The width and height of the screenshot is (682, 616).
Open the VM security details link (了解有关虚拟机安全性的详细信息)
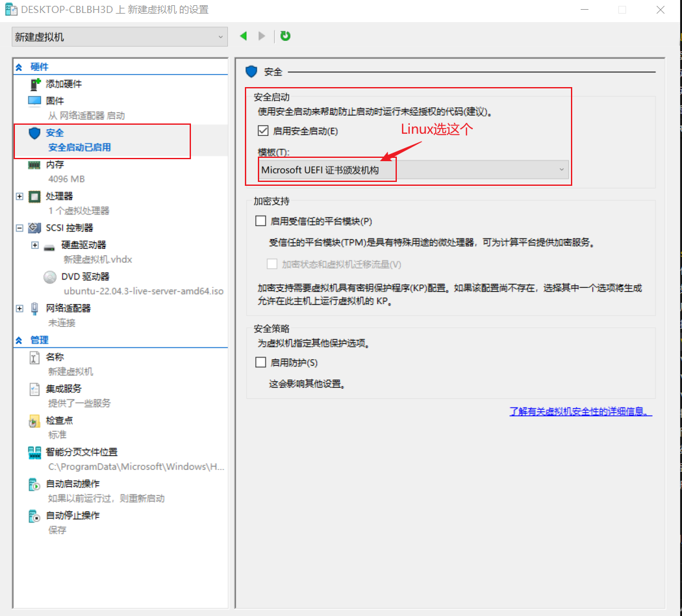pyautogui.click(x=580, y=412)
